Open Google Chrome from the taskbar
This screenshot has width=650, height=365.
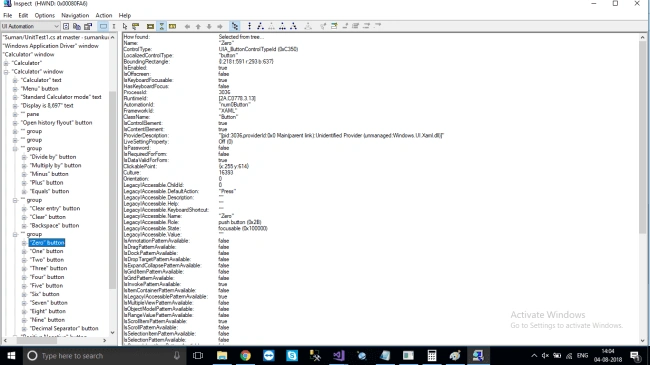[x=245, y=356]
